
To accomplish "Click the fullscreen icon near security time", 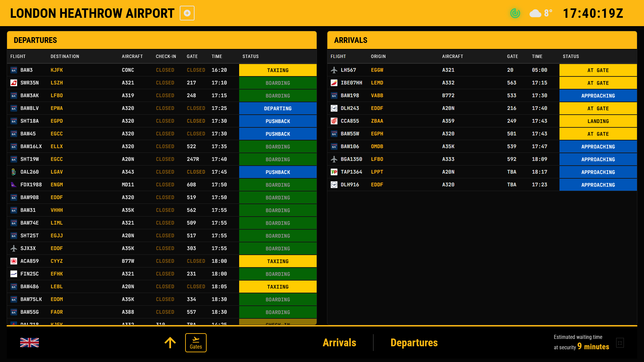I will (620, 343).
